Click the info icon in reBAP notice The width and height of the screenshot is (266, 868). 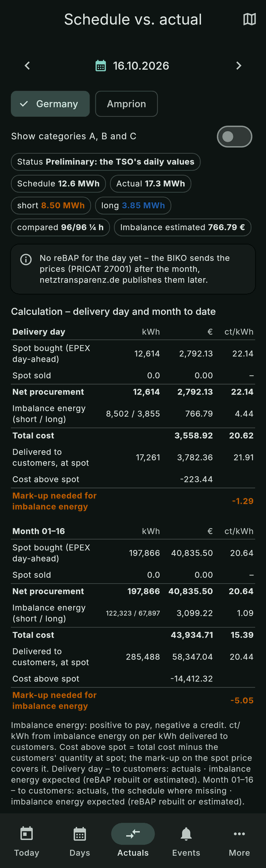tap(26, 260)
